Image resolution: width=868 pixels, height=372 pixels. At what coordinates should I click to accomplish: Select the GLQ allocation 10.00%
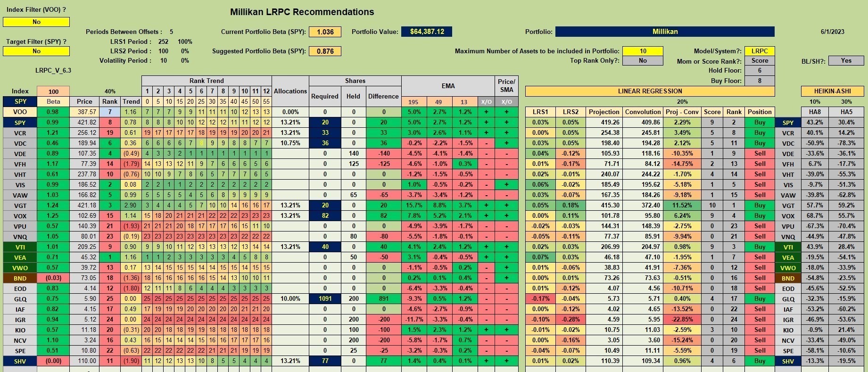(x=290, y=298)
